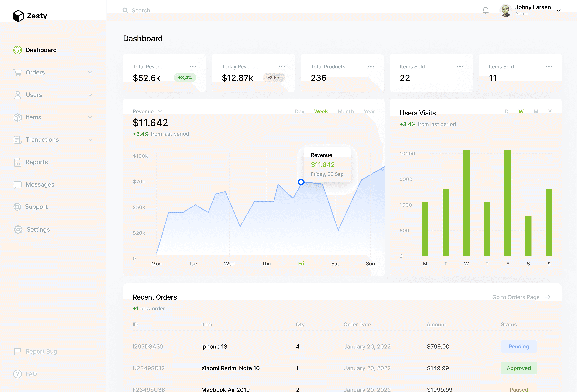Switch Users Visits to D (day) view

tap(506, 111)
